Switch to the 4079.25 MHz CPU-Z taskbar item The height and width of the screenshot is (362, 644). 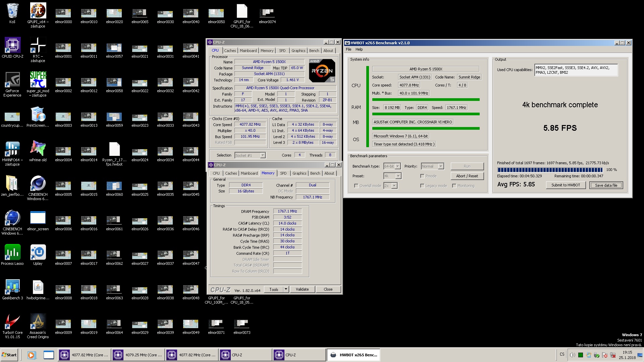coord(138,355)
